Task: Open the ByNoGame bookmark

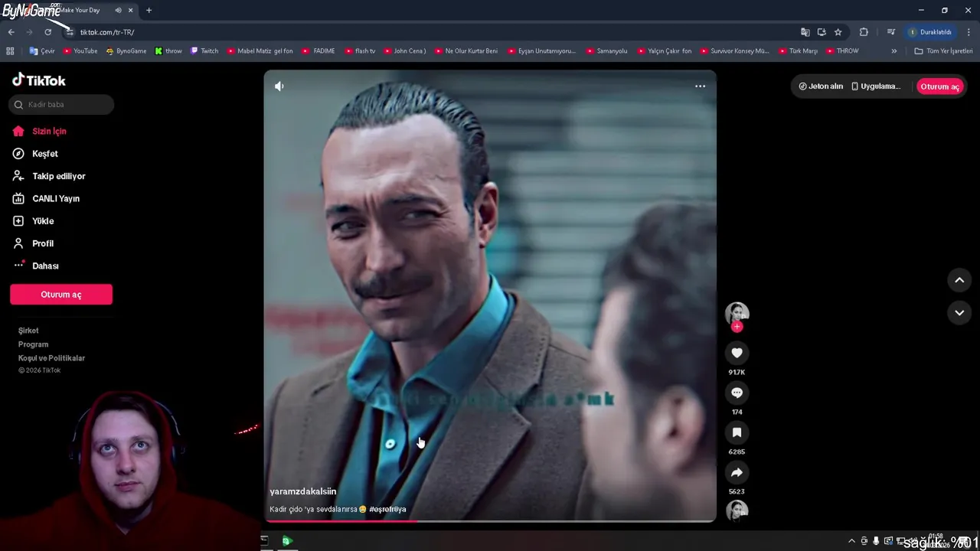Action: tap(126, 51)
